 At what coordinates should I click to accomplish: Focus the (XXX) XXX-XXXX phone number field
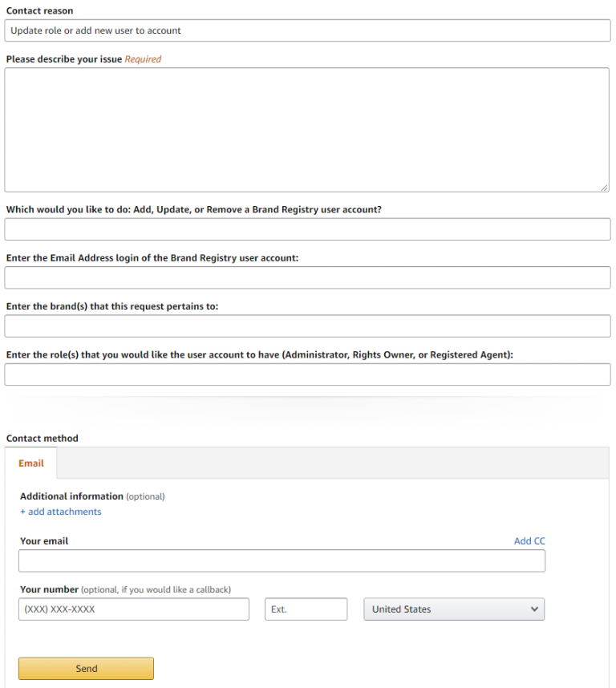click(x=133, y=609)
